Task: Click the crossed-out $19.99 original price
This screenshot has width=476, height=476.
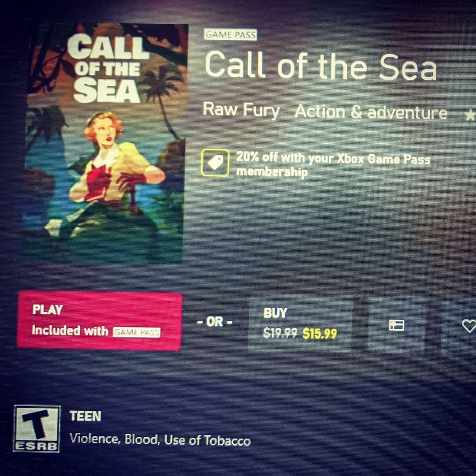Action: (x=280, y=333)
